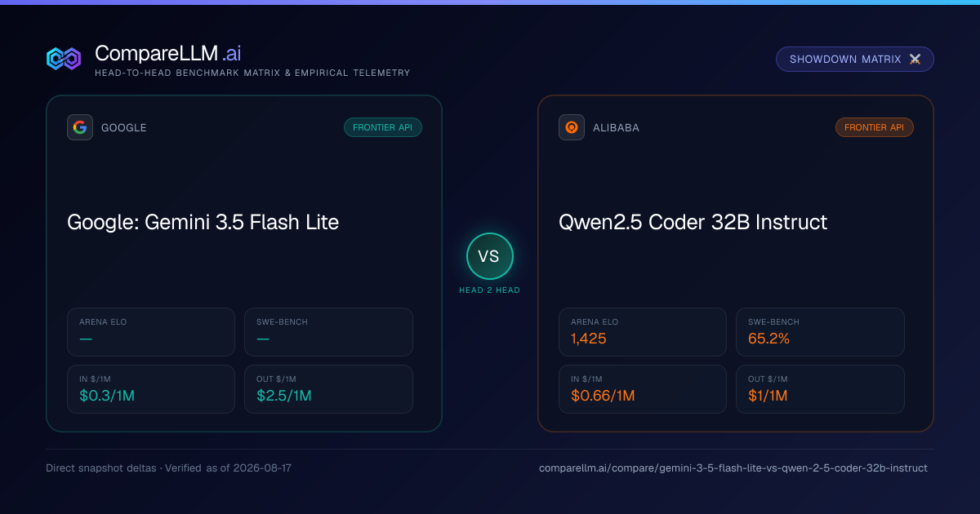Click the $1/1M output price card
This screenshot has height=514, width=980.
(x=820, y=389)
